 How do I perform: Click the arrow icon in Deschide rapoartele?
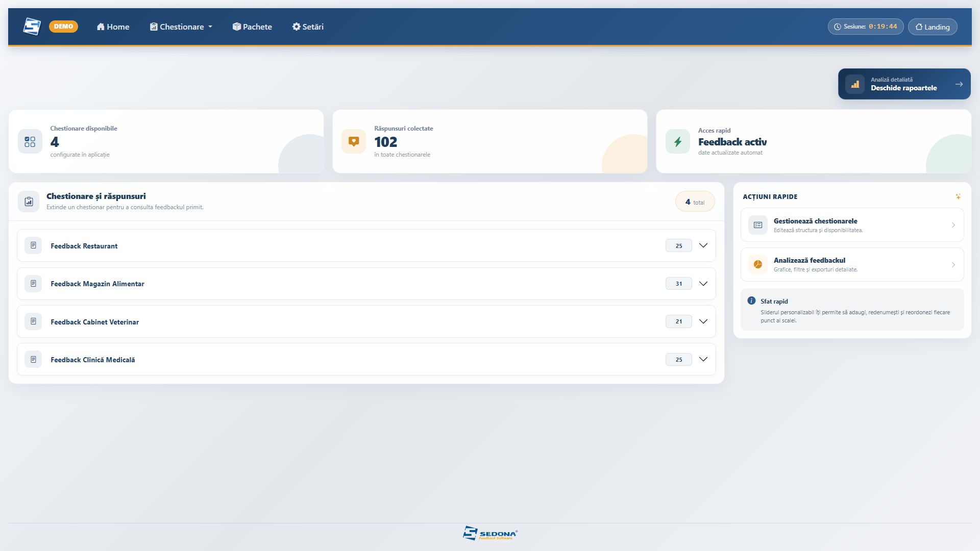coord(959,84)
